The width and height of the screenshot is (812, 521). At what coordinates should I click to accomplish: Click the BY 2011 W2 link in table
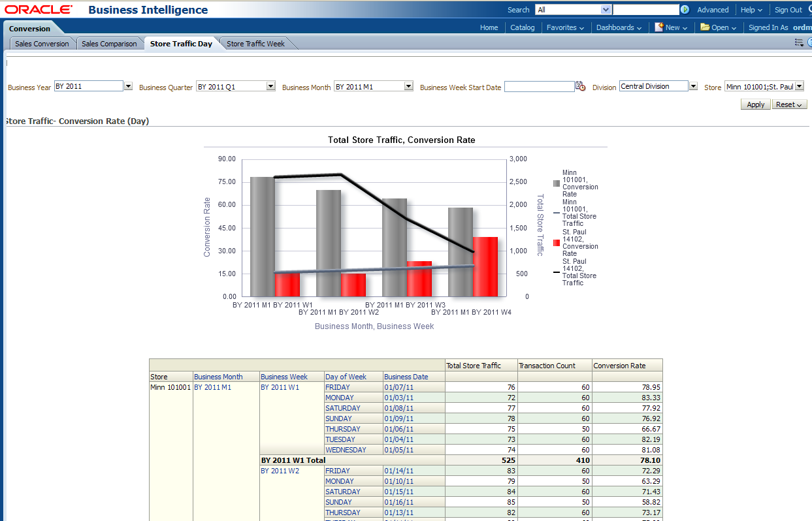[x=280, y=471]
